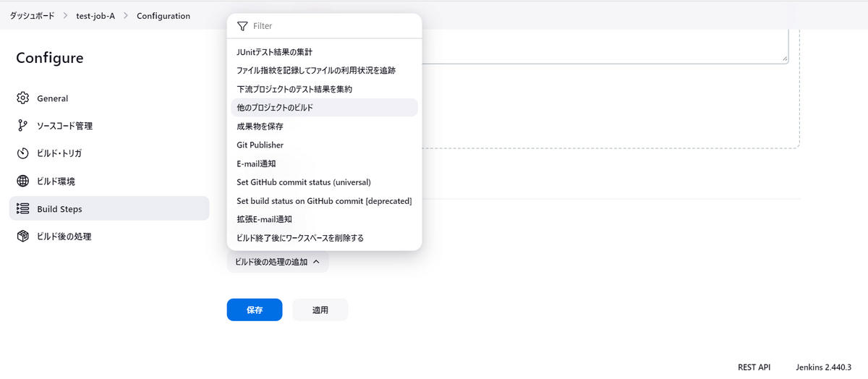Collapse the ビルド後の処理の追加 dropdown

tap(278, 262)
